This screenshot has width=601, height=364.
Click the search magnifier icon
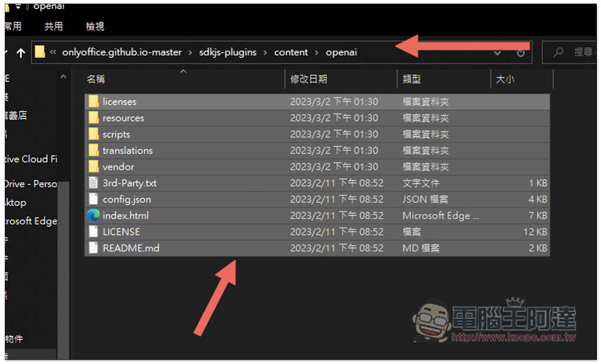tap(558, 52)
